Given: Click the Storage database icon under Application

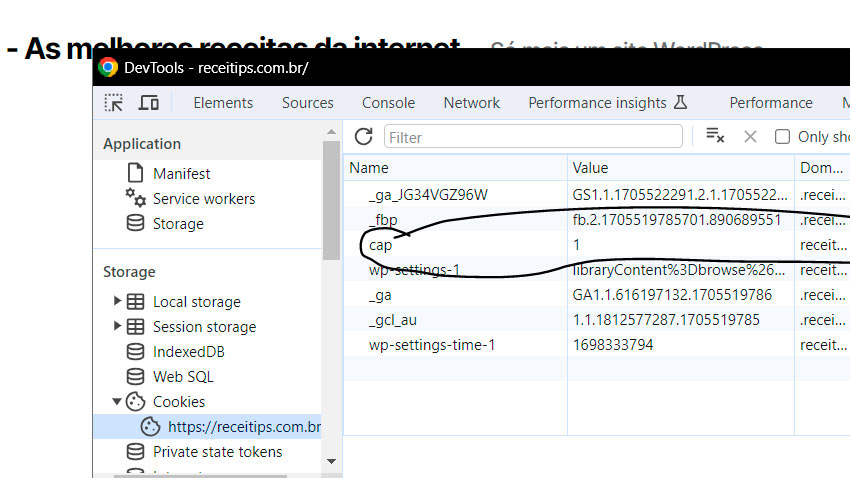Looking at the screenshot, I should (x=135, y=223).
